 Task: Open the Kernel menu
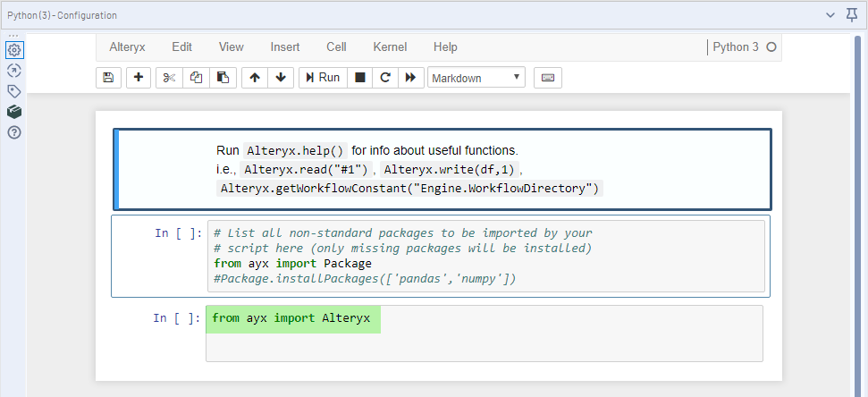pos(390,47)
